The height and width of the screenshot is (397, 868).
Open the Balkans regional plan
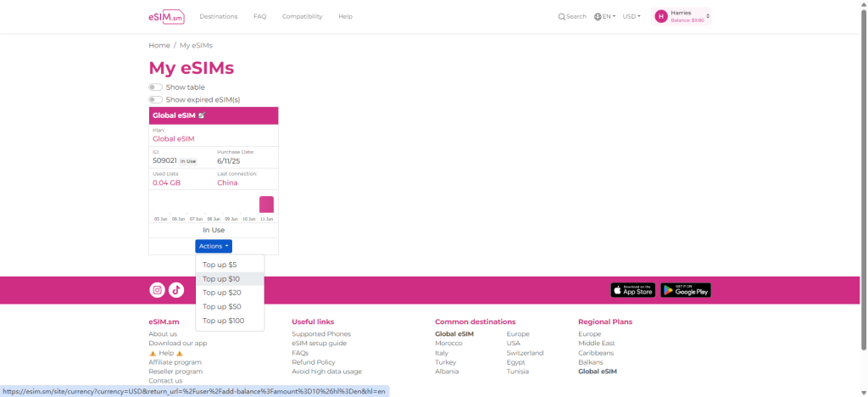pos(590,362)
